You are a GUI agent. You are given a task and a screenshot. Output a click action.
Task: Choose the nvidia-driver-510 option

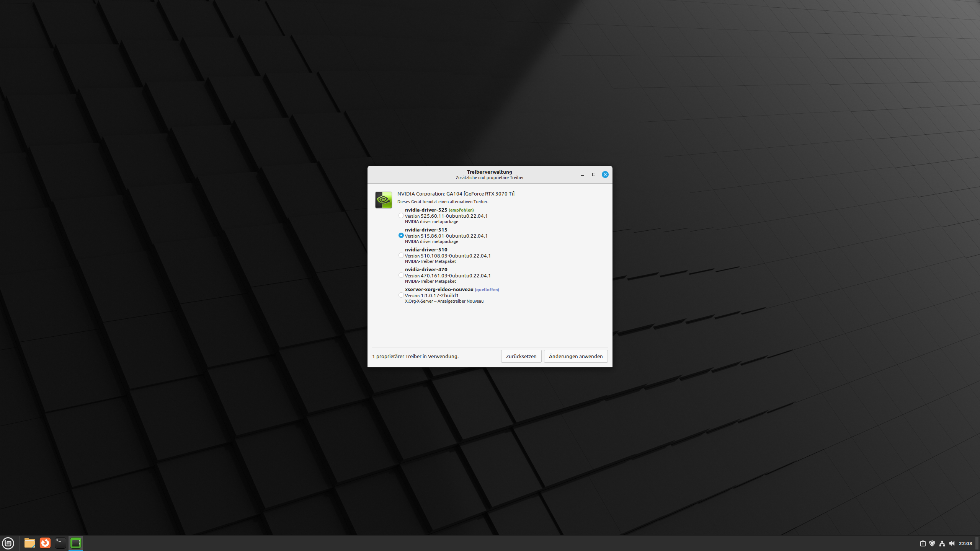(401, 255)
